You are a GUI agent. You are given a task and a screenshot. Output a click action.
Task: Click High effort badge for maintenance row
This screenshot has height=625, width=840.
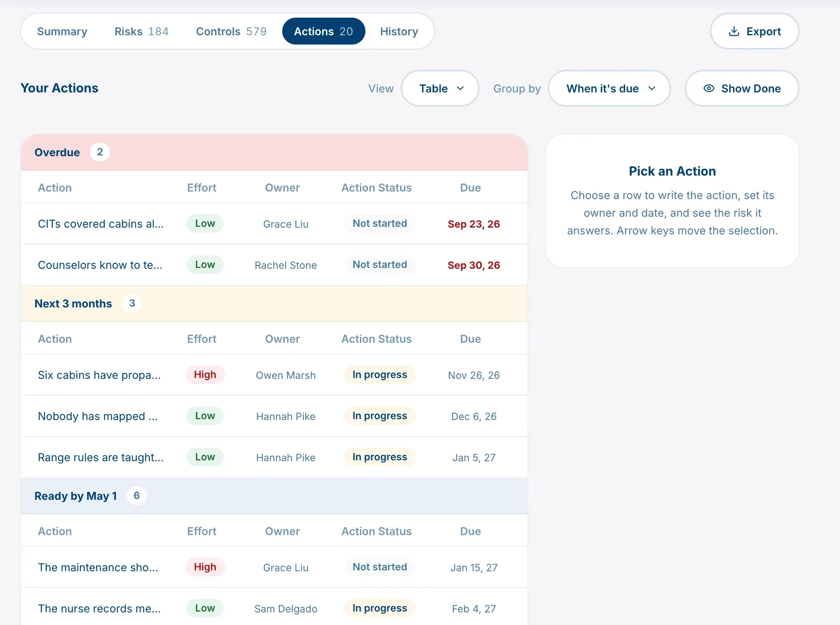(x=205, y=567)
